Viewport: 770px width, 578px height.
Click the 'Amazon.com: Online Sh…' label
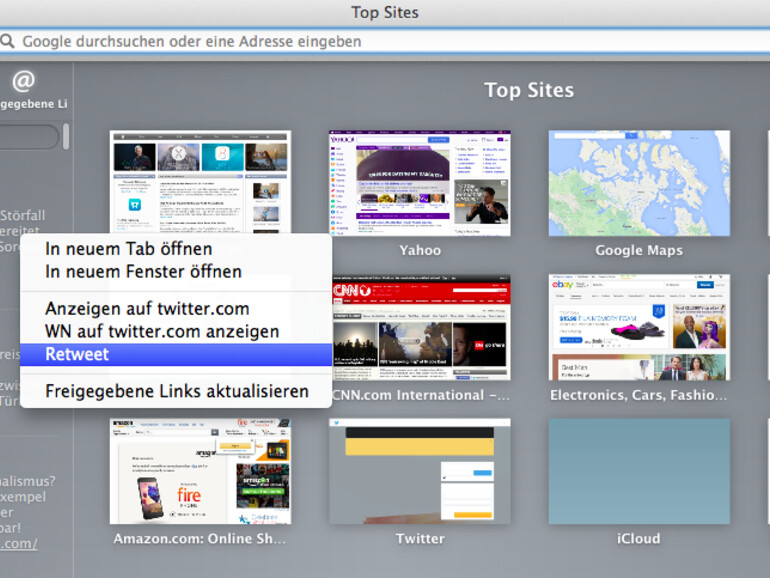(x=199, y=539)
